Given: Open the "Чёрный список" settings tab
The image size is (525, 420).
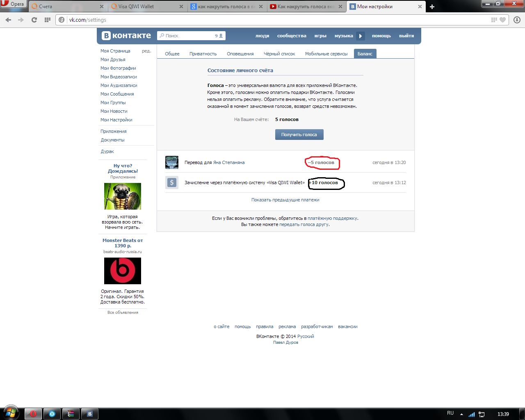Looking at the screenshot, I should click(x=279, y=54).
